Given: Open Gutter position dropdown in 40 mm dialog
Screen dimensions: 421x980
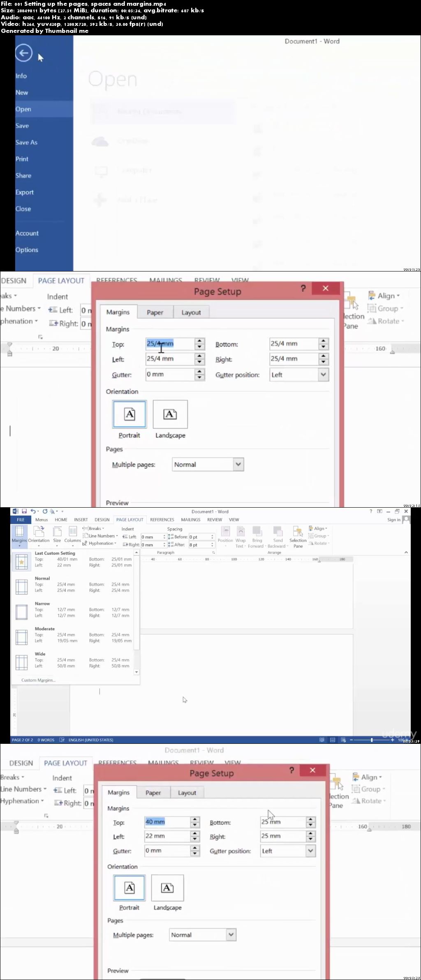Looking at the screenshot, I should click(x=311, y=851).
